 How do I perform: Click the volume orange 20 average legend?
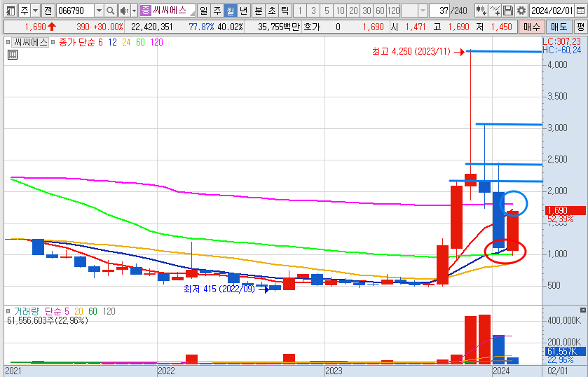(78, 311)
